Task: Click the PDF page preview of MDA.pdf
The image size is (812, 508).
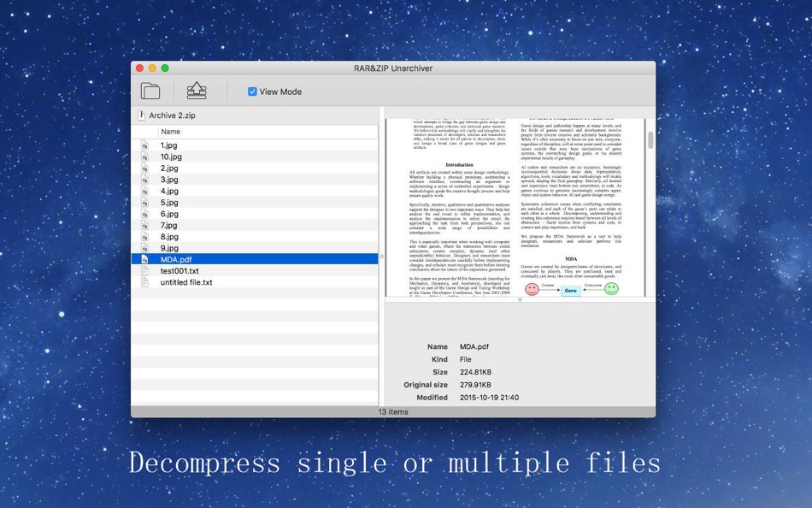Action: click(x=515, y=207)
